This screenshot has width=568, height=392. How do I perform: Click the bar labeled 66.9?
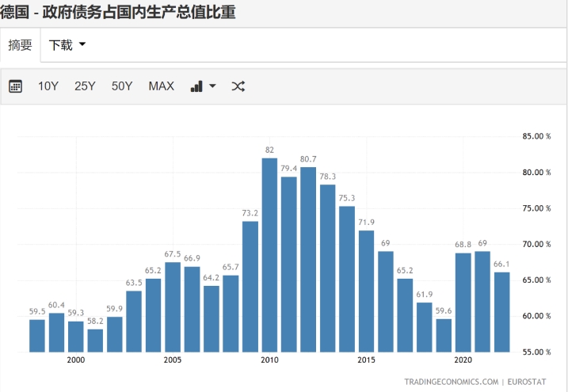(192, 309)
